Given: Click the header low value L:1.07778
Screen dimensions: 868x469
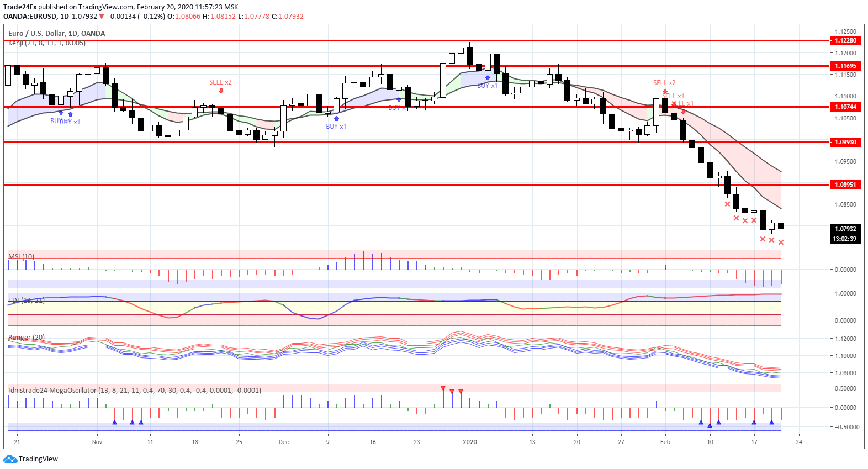Looking at the screenshot, I should tap(254, 17).
